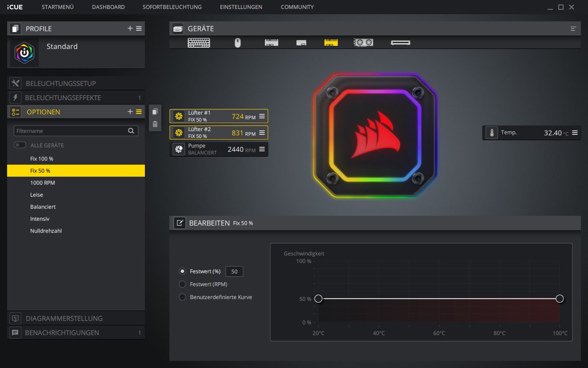Open the Pumpe options menu
The image size is (588, 368).
pyautogui.click(x=262, y=150)
